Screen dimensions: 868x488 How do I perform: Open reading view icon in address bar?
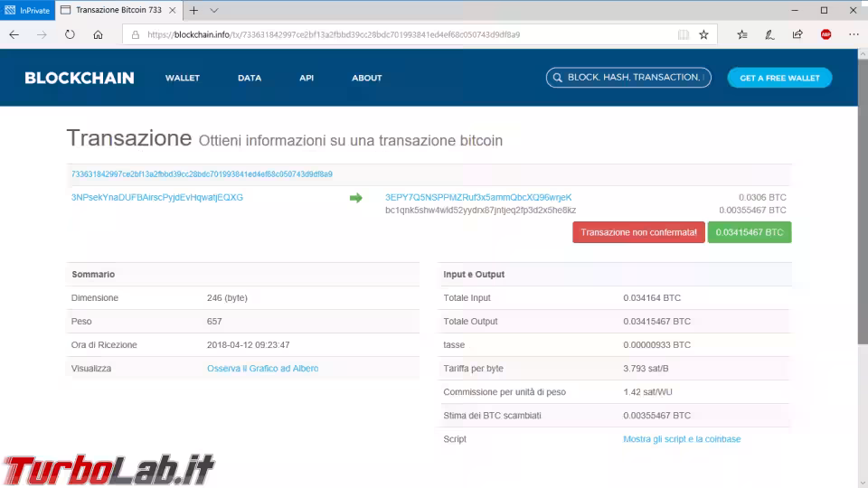tap(684, 34)
